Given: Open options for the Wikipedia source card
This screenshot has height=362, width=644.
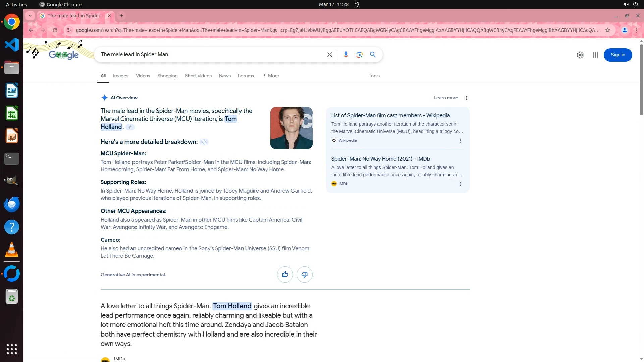Looking at the screenshot, I should (460, 141).
